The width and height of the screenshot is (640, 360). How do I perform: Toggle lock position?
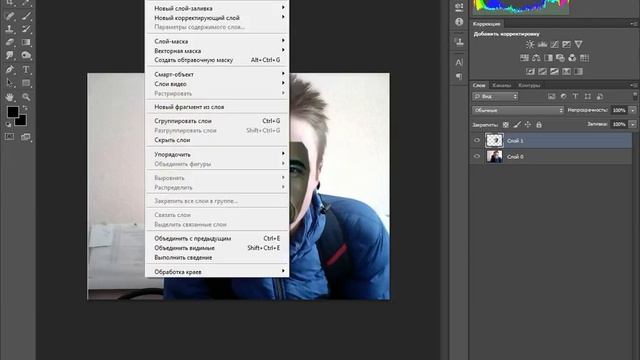(528, 125)
